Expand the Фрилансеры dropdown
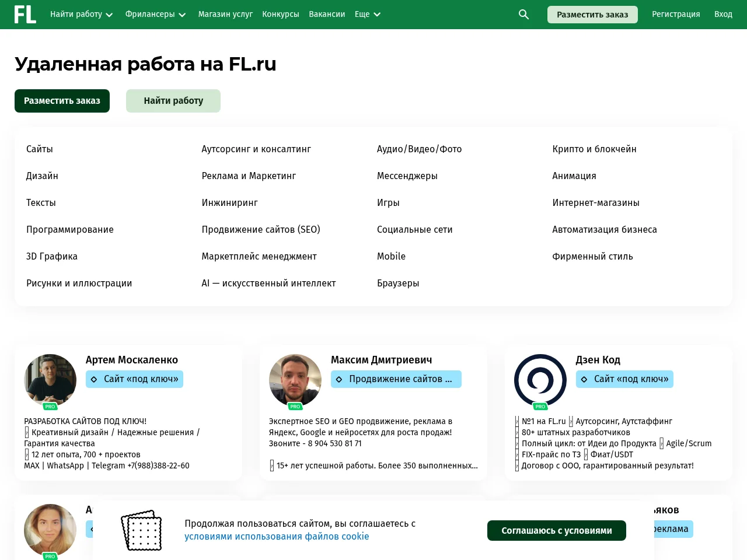 [155, 15]
